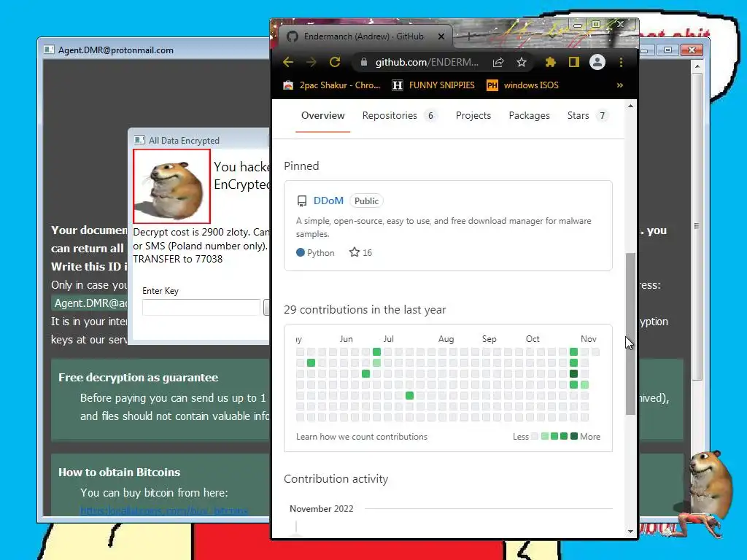Click the scroll up arrow of browser page
Viewport: 747px width, 560px height.
pos(630,106)
